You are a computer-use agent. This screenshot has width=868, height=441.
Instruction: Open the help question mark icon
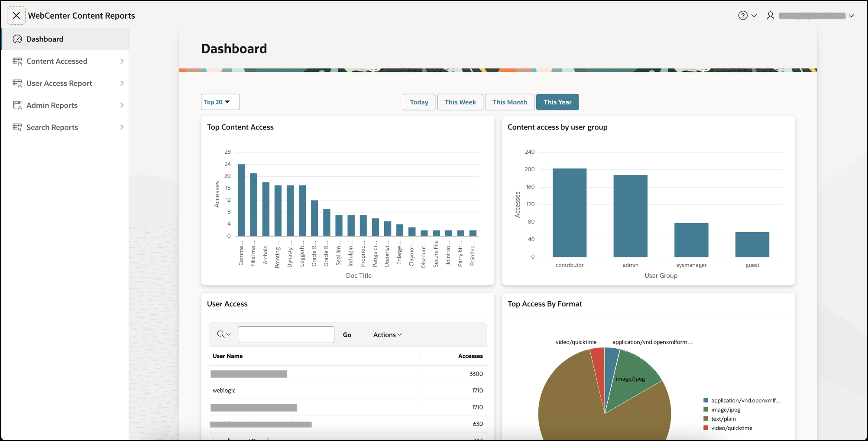click(743, 16)
